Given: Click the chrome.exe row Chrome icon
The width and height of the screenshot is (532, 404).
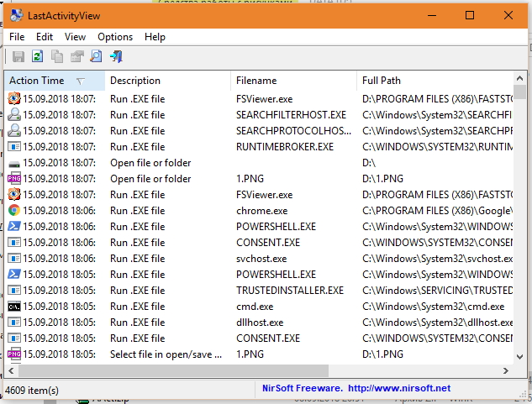Looking at the screenshot, I should tap(14, 211).
